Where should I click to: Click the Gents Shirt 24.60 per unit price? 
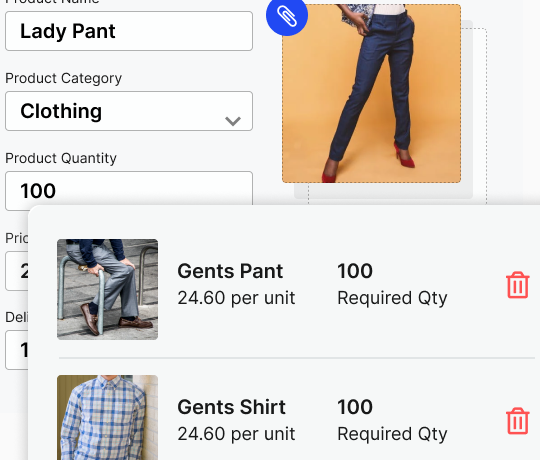coord(236,434)
